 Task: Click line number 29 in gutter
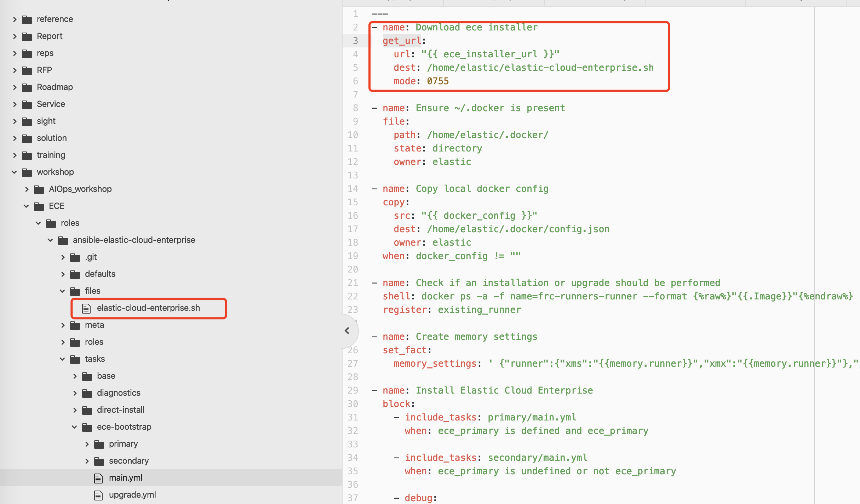353,390
